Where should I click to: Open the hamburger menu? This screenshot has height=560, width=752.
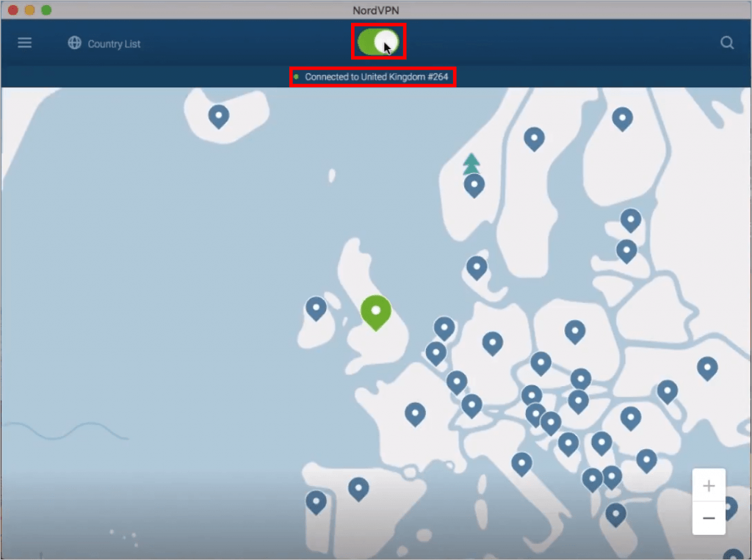[25, 43]
